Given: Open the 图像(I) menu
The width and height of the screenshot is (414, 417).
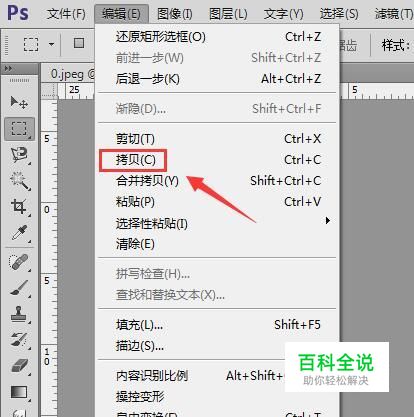Looking at the screenshot, I should coord(175,14).
